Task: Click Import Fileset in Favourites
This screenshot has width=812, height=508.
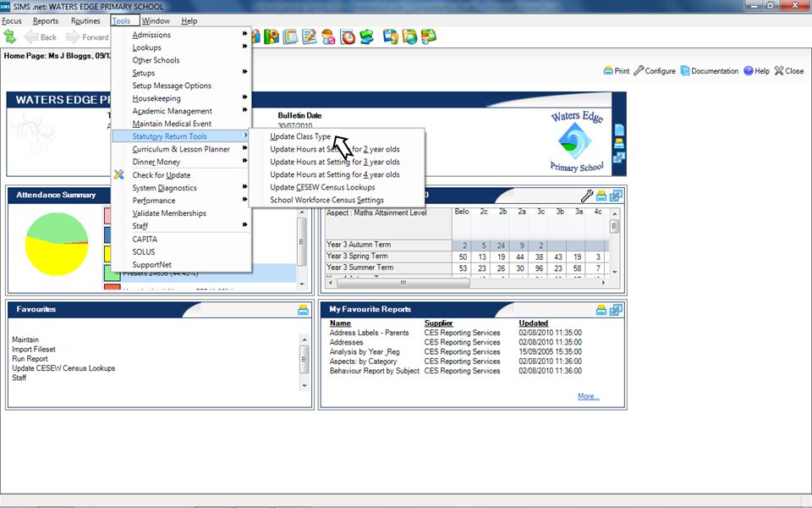Action: click(x=34, y=350)
